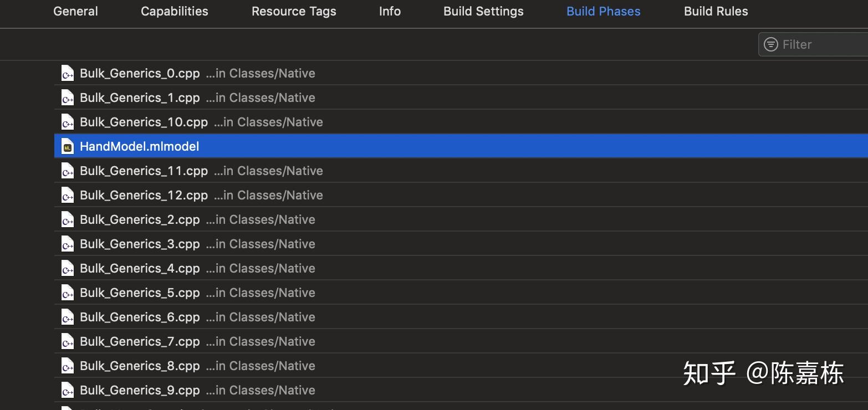Click the C++ icon beside Bulk_Generics_12.cpp

[x=68, y=196]
